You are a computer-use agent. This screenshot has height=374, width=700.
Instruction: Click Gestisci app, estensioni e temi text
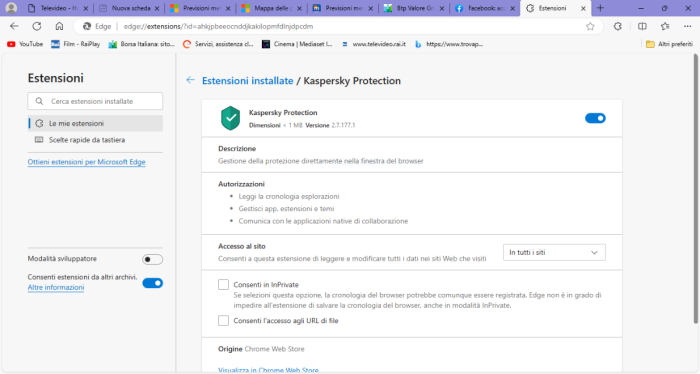(x=286, y=208)
